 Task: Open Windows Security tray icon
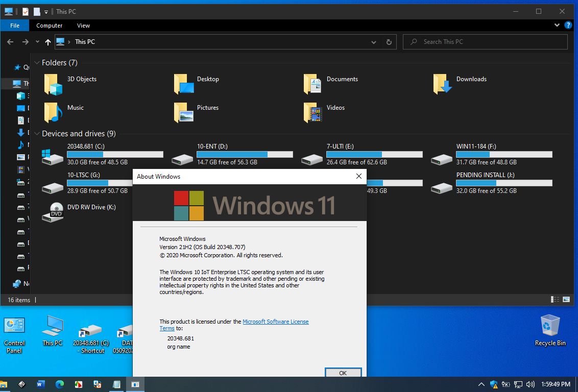494,384
